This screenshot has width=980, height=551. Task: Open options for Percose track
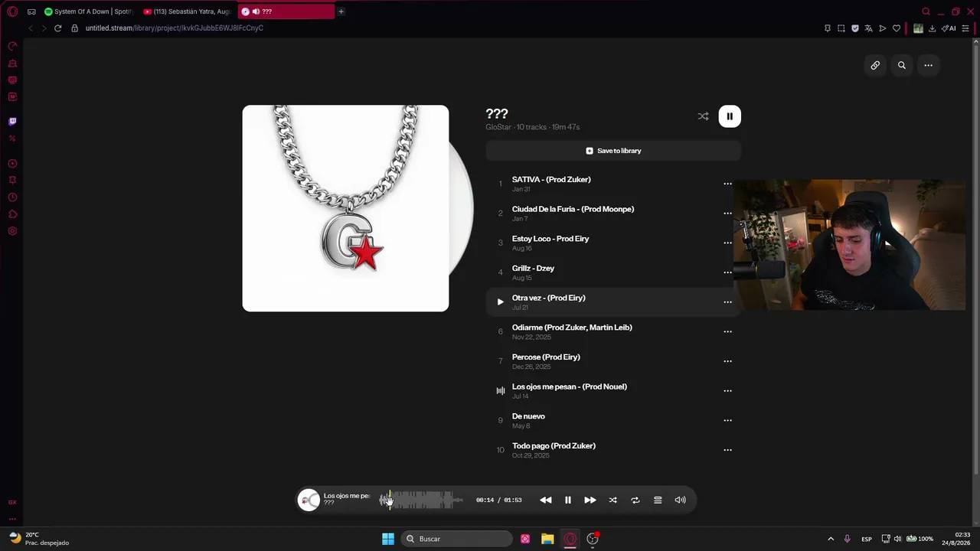(x=727, y=361)
